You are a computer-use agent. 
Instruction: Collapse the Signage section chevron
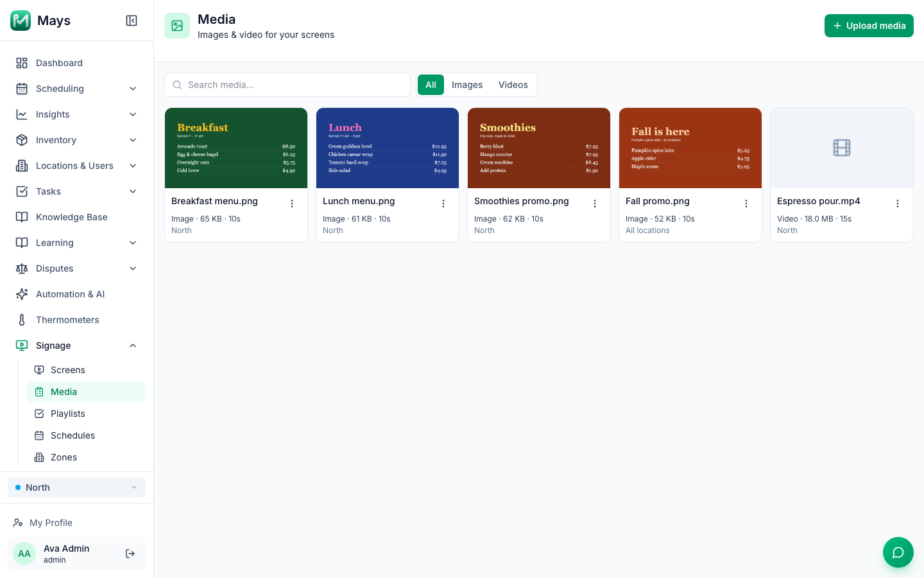pos(133,346)
